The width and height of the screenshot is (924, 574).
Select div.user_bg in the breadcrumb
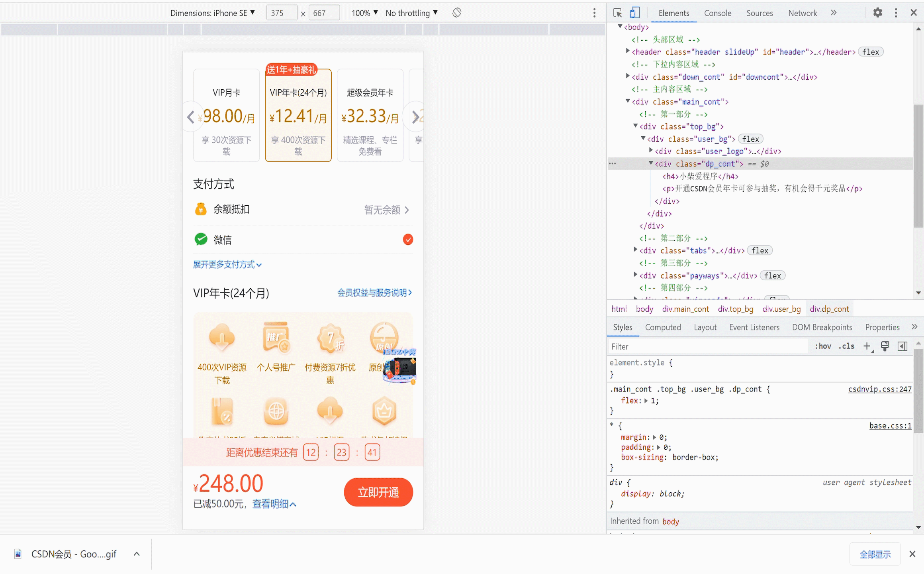(x=781, y=309)
